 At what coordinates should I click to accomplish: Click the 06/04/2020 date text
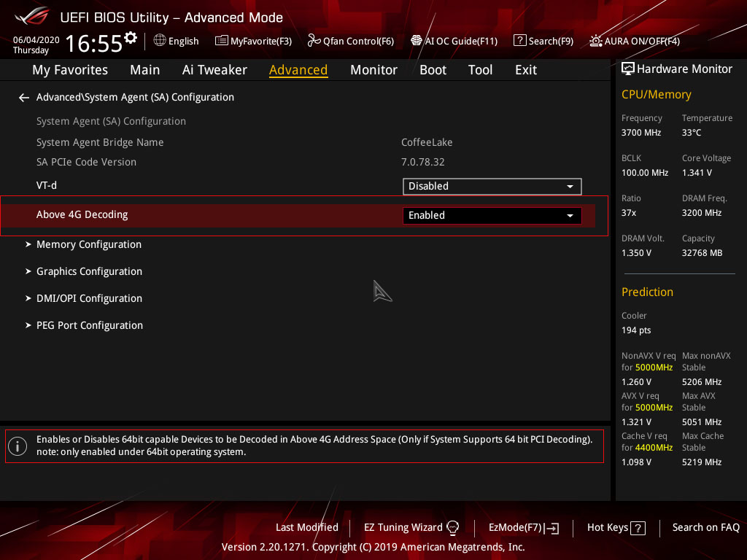pyautogui.click(x=36, y=40)
